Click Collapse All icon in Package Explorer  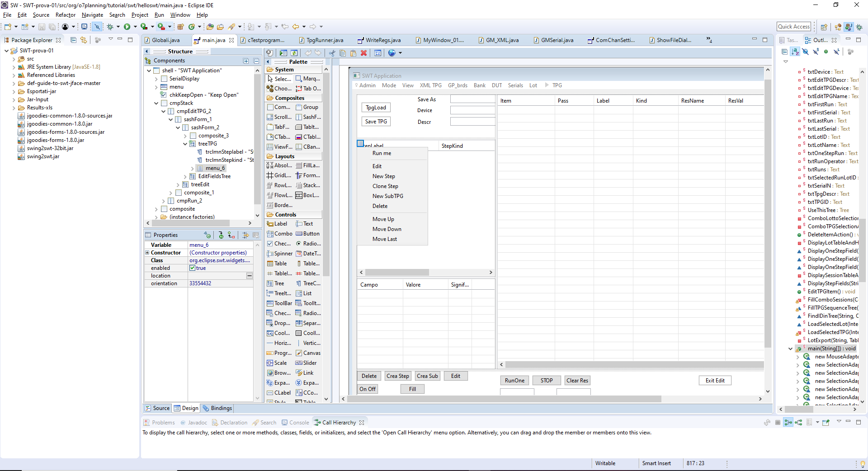[73, 40]
